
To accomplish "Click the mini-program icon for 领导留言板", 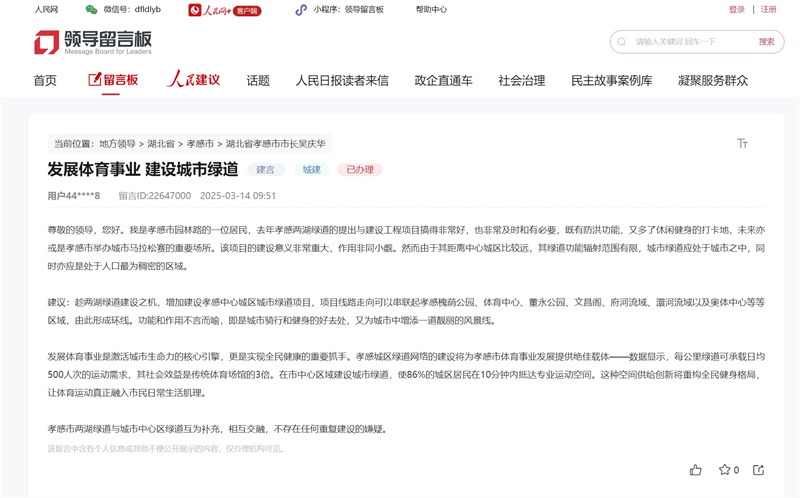I will pyautogui.click(x=301, y=10).
